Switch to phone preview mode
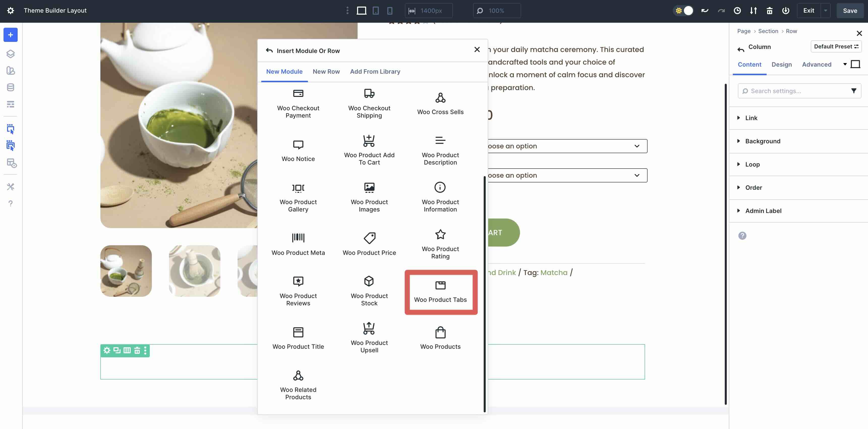The image size is (868, 429). [390, 10]
